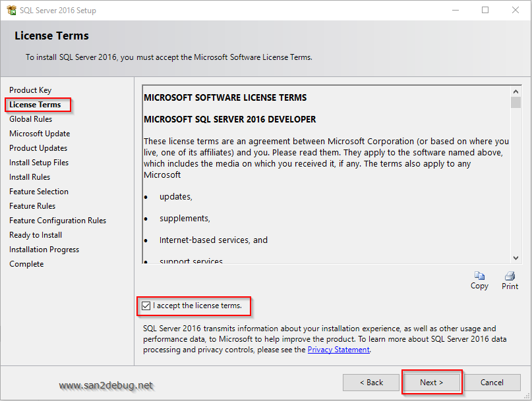Click the Print icon
The width and height of the screenshot is (532, 401).
pos(510,276)
